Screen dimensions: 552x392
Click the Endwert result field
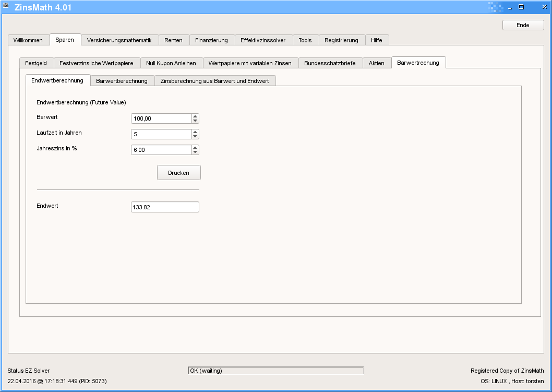tap(165, 207)
